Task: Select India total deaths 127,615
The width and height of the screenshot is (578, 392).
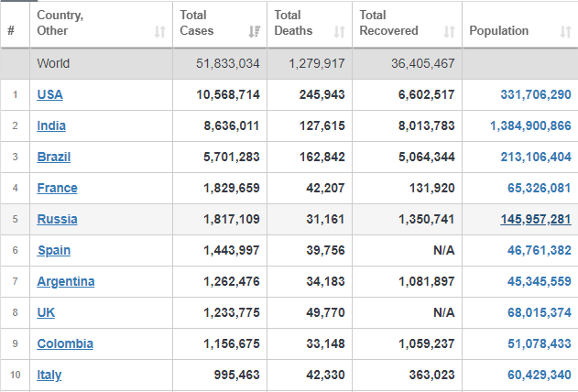Action: (x=322, y=126)
